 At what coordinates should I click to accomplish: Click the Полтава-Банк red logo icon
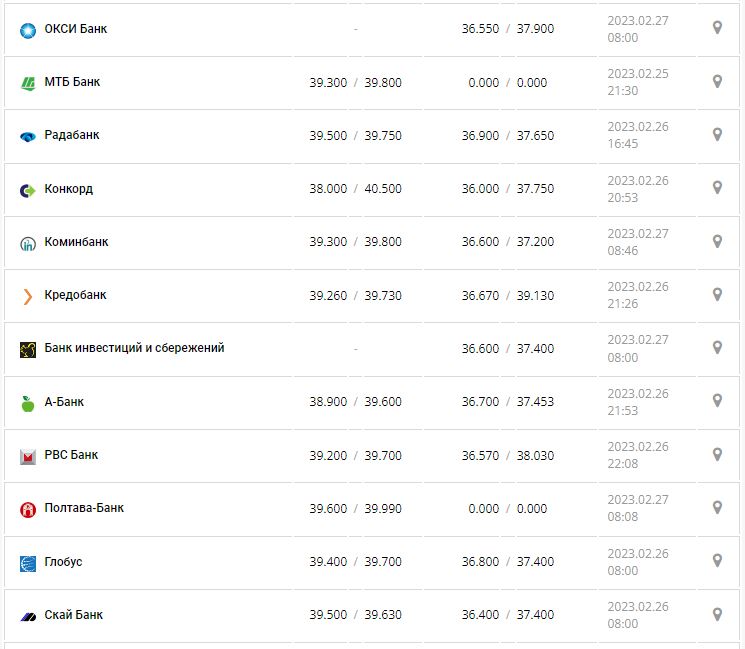point(28,509)
